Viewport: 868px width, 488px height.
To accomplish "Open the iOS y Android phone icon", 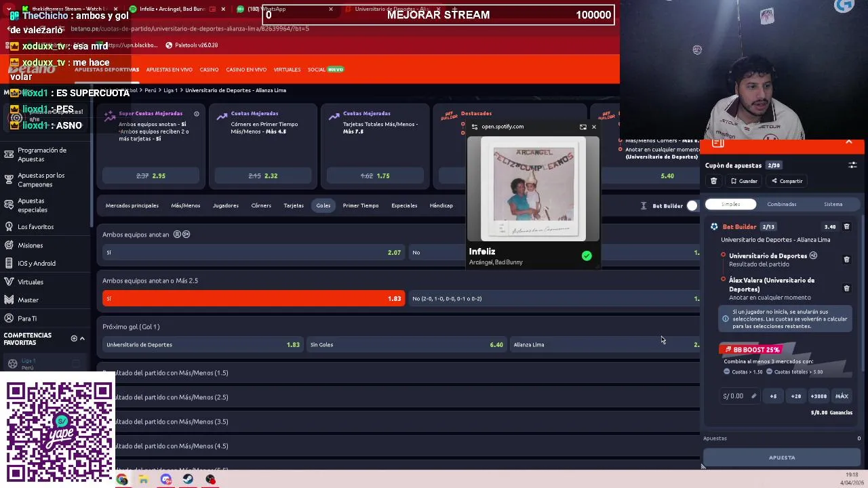I will pyautogui.click(x=8, y=263).
